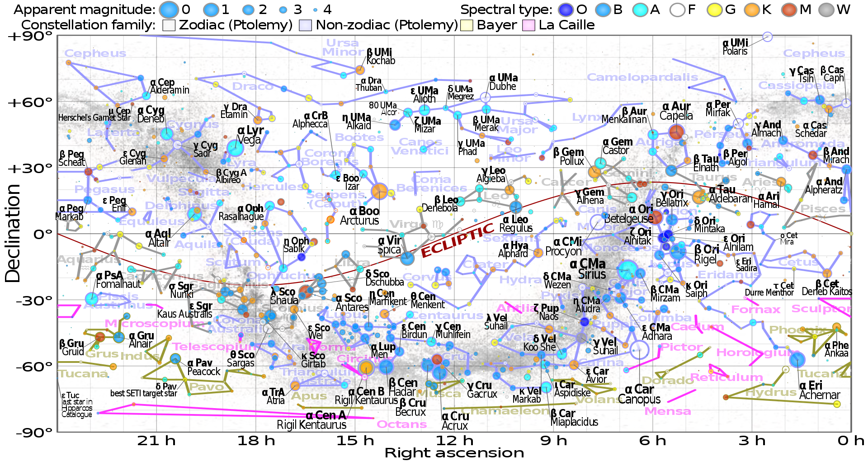This screenshot has height=461, width=868.
Task: Select the Aldebaran star marker
Action: point(699,197)
